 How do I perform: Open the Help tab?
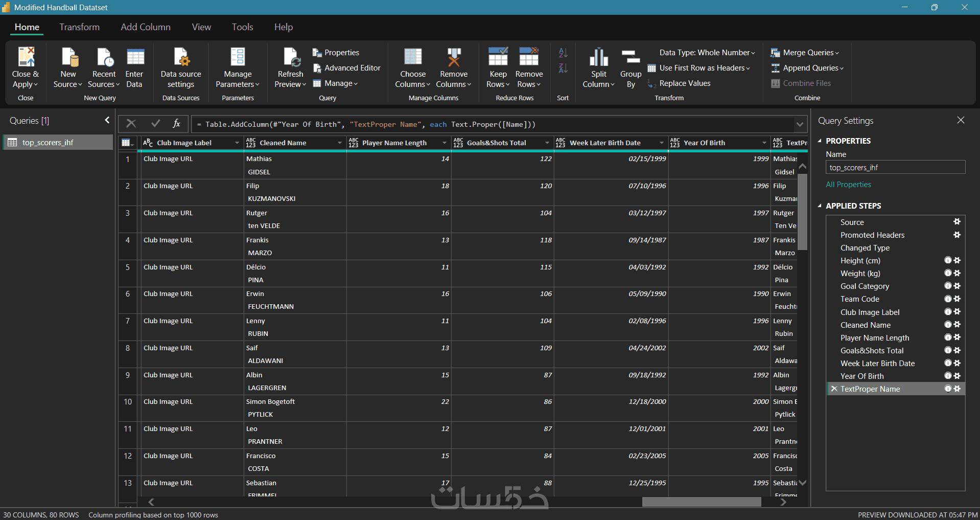tap(283, 27)
